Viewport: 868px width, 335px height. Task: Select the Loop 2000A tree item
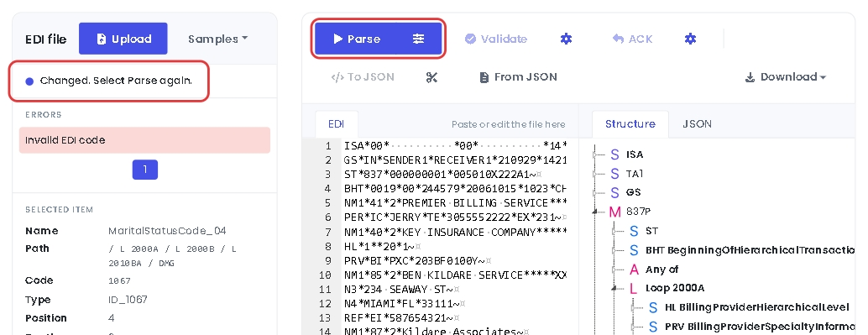coord(674,289)
